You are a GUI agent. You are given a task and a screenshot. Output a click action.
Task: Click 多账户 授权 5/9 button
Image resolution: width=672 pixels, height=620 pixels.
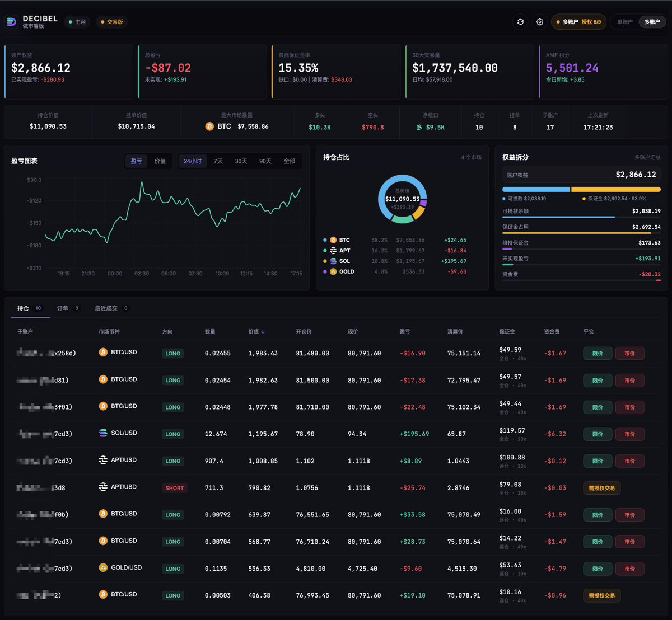(x=578, y=22)
